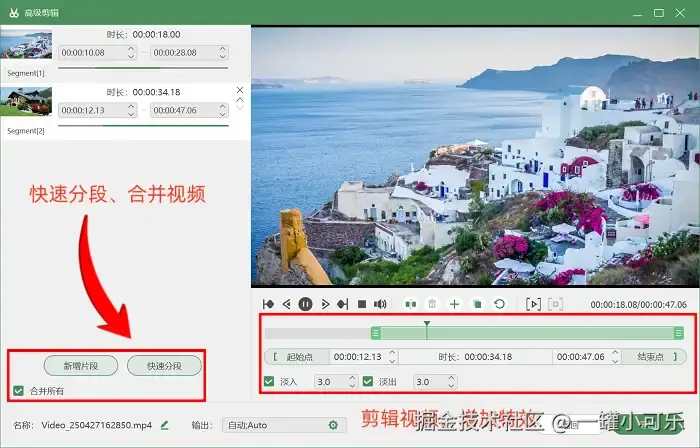Image resolution: width=700 pixels, height=448 pixels.
Task: Click the Video_250427162850.mp4 file name
Action: pos(97,425)
